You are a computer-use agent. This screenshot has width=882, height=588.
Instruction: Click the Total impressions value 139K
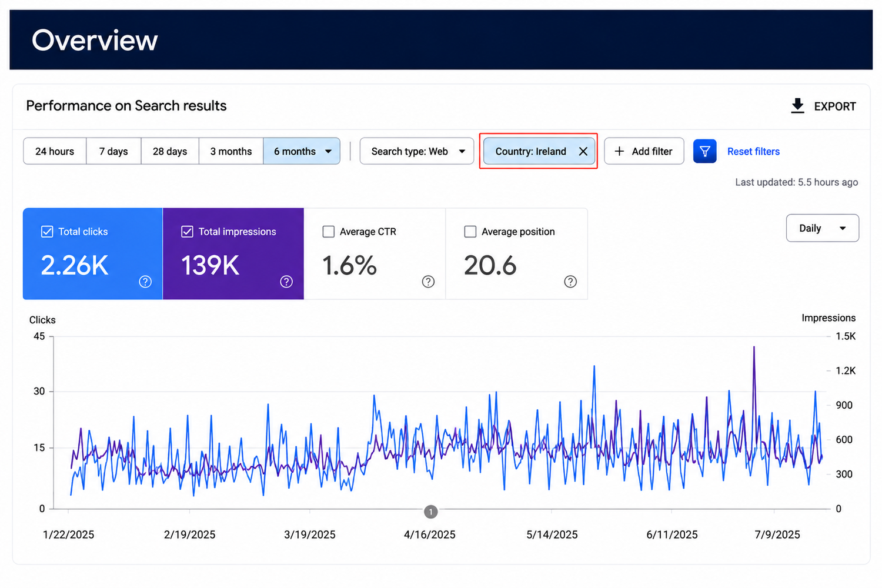pos(211,265)
